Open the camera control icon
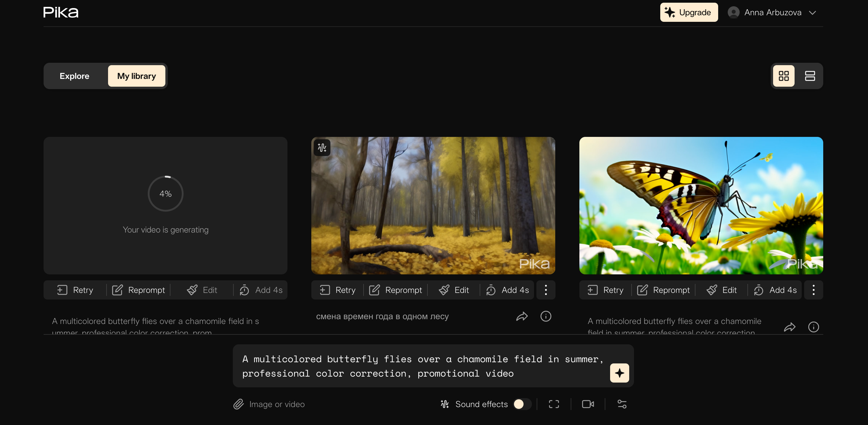Viewport: 868px width, 425px height. [x=588, y=404]
